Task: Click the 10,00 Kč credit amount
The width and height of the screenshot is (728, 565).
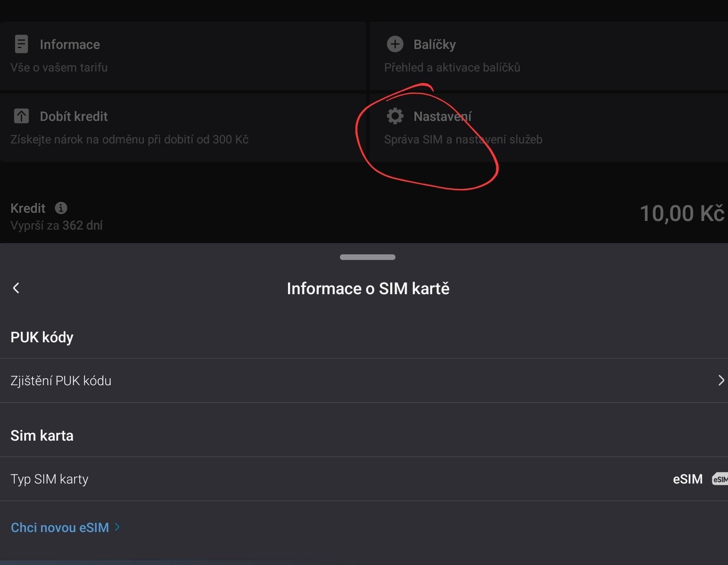Action: tap(682, 213)
